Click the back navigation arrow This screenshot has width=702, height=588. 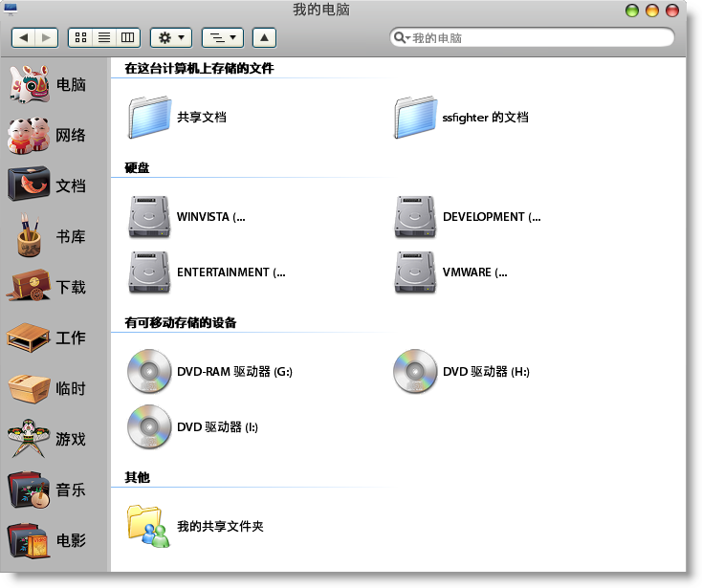pyautogui.click(x=24, y=37)
